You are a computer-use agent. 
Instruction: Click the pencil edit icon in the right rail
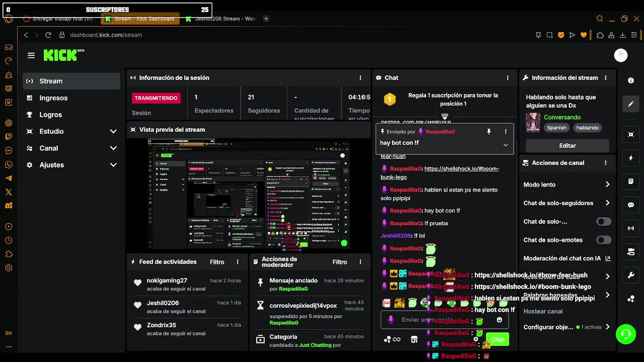pyautogui.click(x=631, y=104)
